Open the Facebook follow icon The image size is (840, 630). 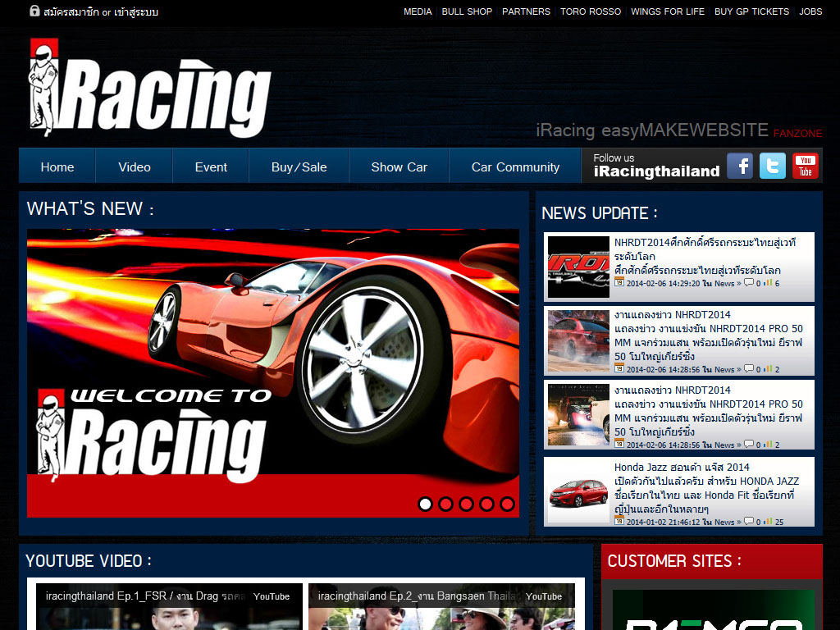740,166
